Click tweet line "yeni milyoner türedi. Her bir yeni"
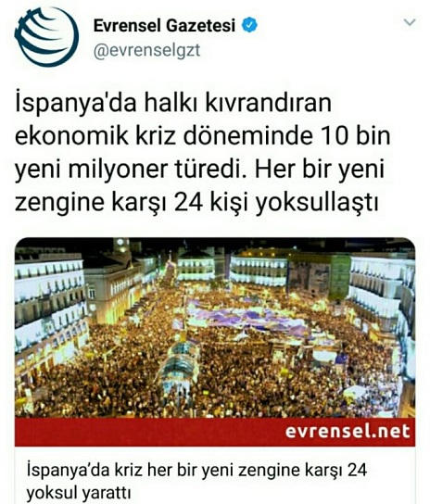The image size is (430, 504). click(200, 170)
